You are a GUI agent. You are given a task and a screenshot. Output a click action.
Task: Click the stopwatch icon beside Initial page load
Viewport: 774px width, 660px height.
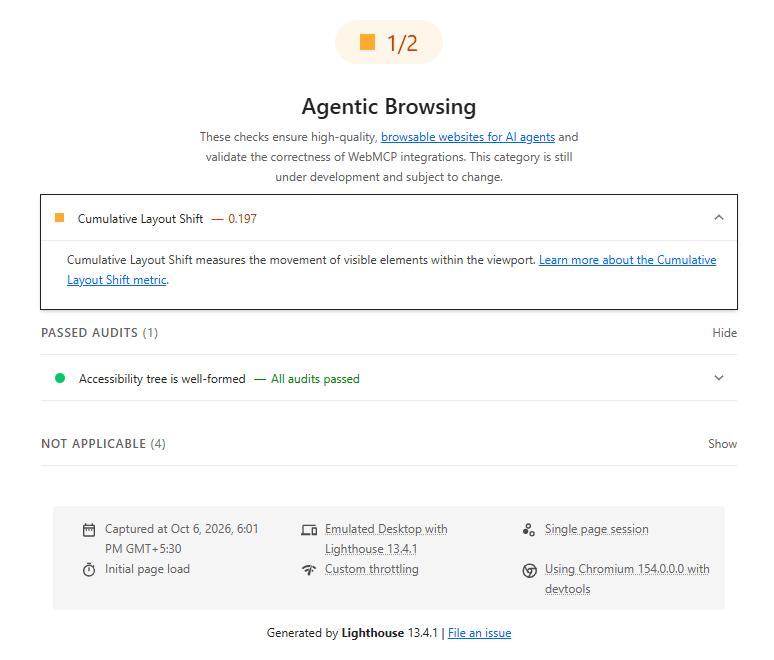[x=89, y=570]
